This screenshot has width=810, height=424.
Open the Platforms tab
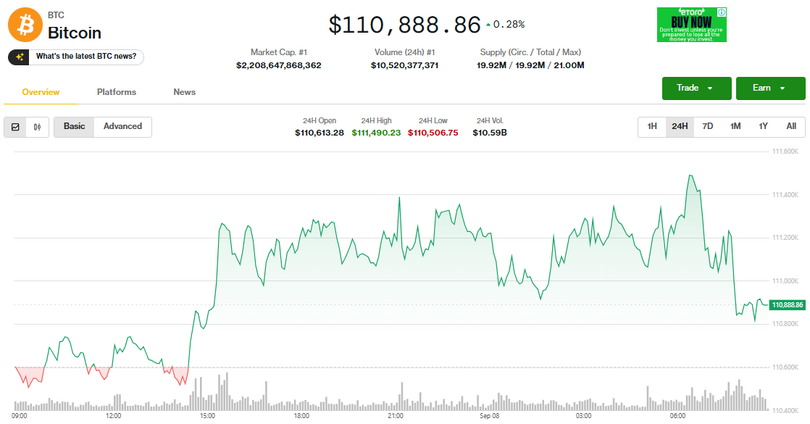click(116, 92)
